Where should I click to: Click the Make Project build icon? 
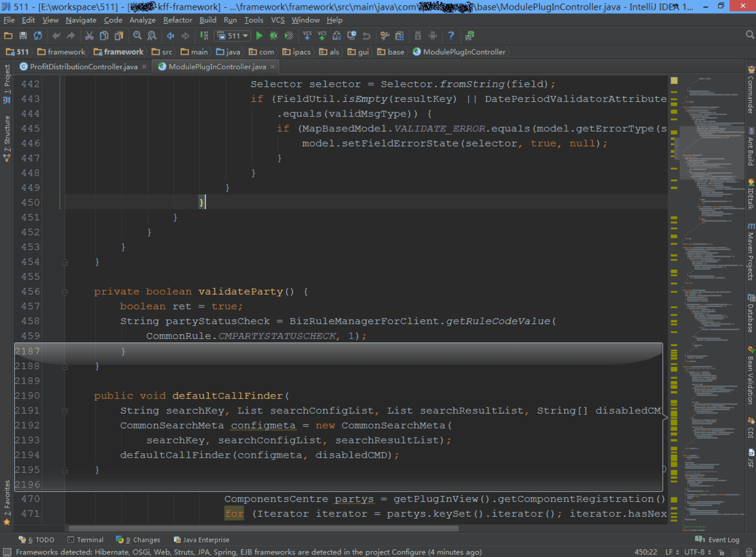point(204,36)
